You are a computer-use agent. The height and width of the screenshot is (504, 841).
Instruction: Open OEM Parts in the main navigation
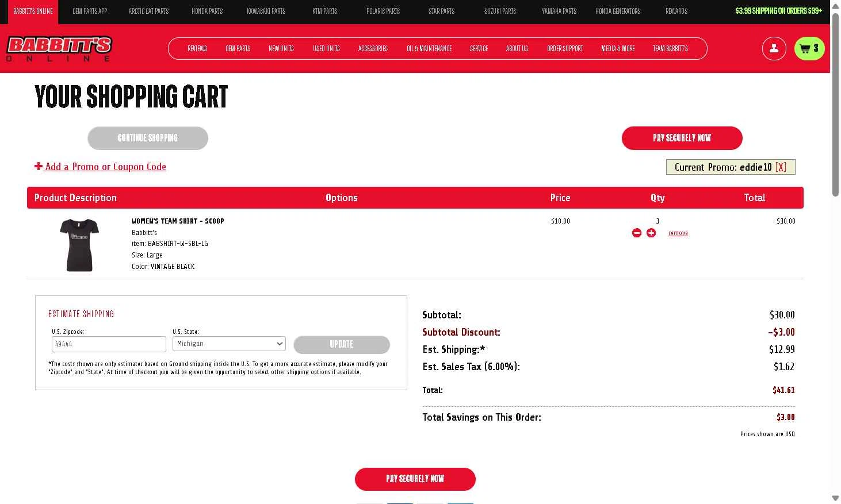pos(238,48)
